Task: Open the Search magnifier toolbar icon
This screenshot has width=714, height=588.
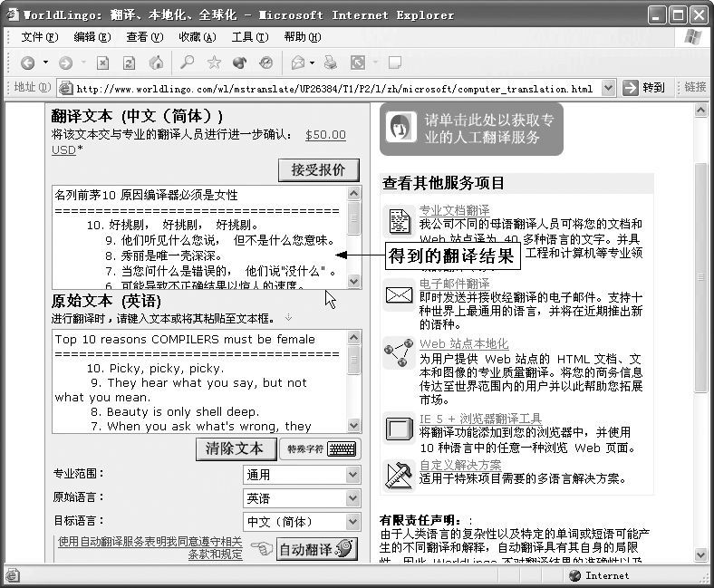Action: click(x=187, y=63)
